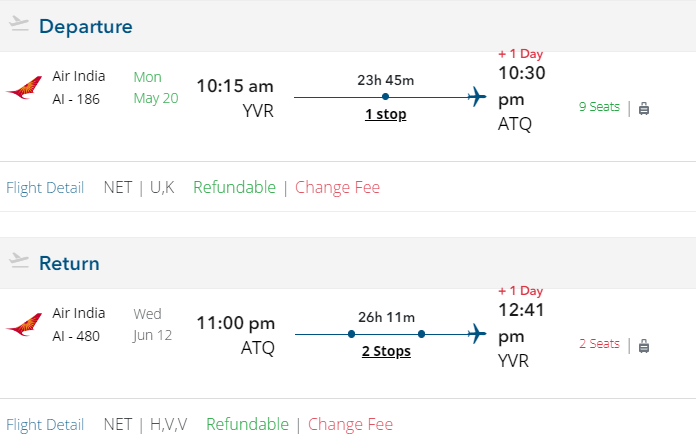Click the baggage icon for departure flight
696x446 pixels.
point(643,108)
